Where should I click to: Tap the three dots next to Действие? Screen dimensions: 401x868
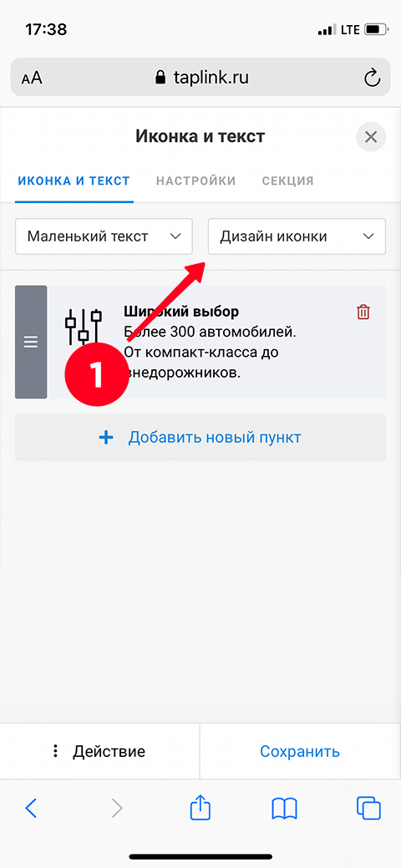(x=55, y=751)
